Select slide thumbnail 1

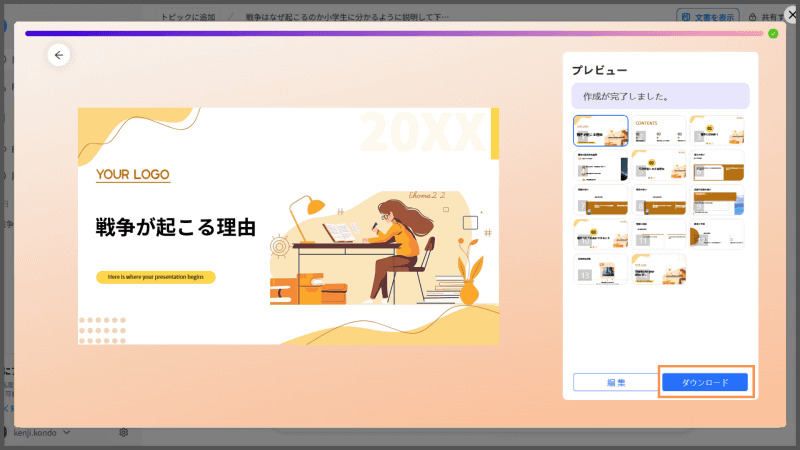tap(601, 131)
